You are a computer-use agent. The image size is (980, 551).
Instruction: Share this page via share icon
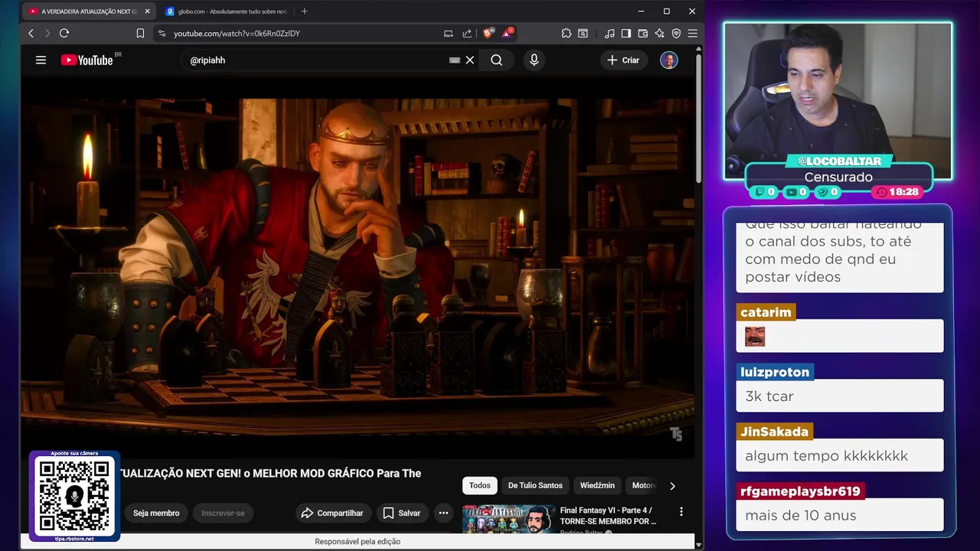point(467,34)
